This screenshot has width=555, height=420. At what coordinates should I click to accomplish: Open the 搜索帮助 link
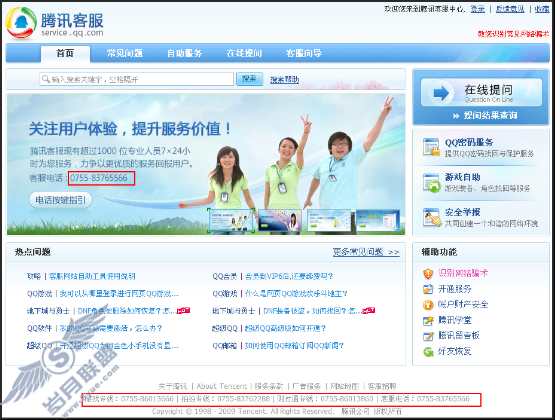285,80
